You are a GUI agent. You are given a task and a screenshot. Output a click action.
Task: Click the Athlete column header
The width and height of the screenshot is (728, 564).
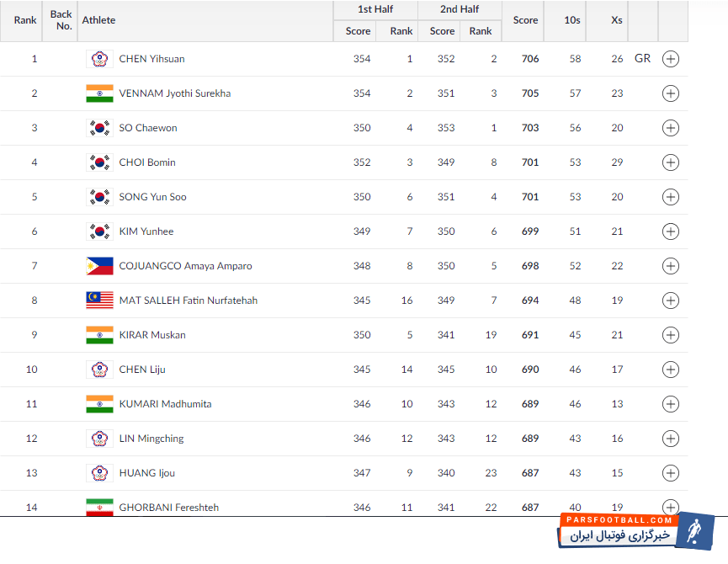99,20
